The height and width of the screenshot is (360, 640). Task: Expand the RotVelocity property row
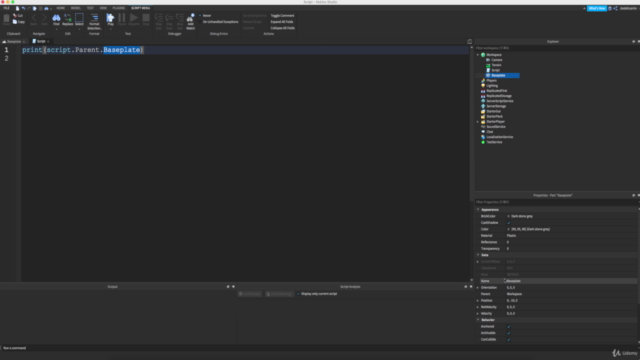point(478,307)
